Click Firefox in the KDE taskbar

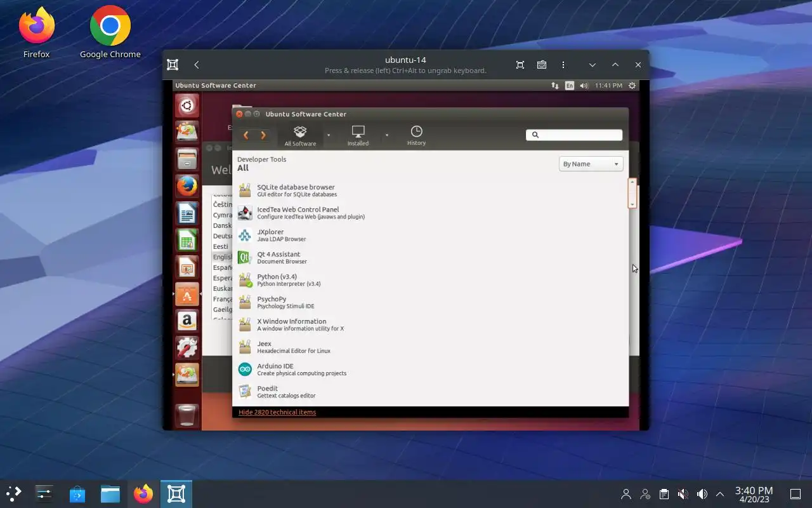tap(143, 493)
